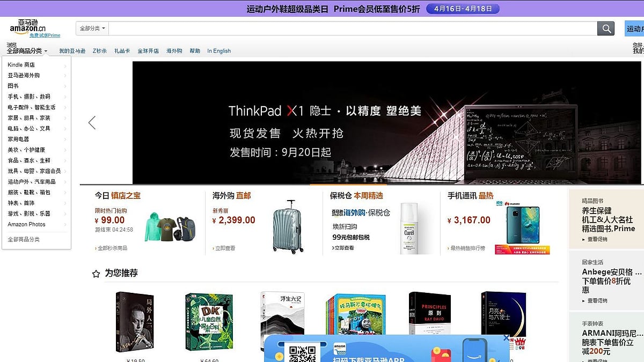This screenshot has width=644, height=362.
Task: Click the star icon beside 为您推荐
Action: tap(95, 273)
